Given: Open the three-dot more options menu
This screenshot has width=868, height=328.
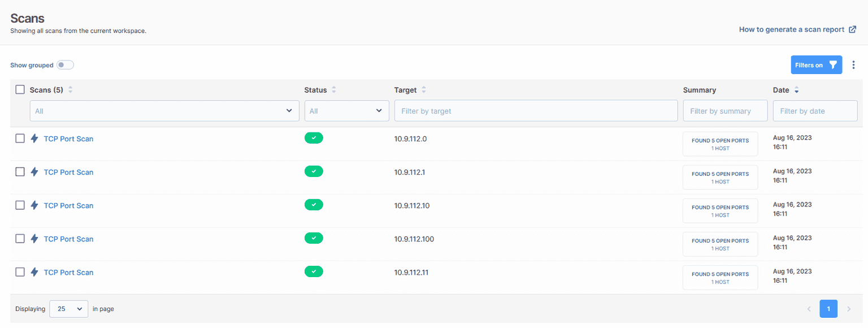Looking at the screenshot, I should (x=853, y=65).
